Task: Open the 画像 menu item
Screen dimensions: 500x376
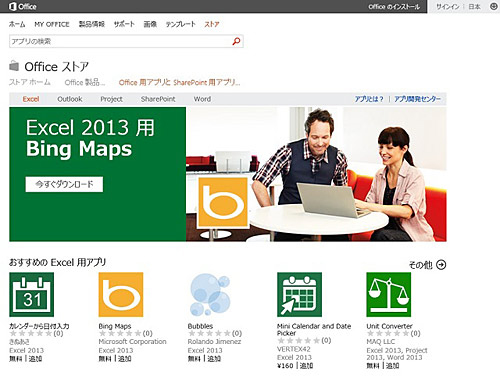Action: click(x=150, y=24)
